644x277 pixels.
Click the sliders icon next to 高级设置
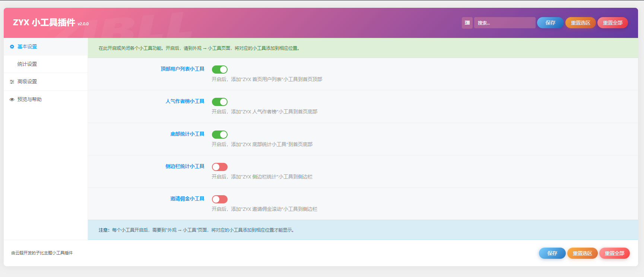click(12, 82)
